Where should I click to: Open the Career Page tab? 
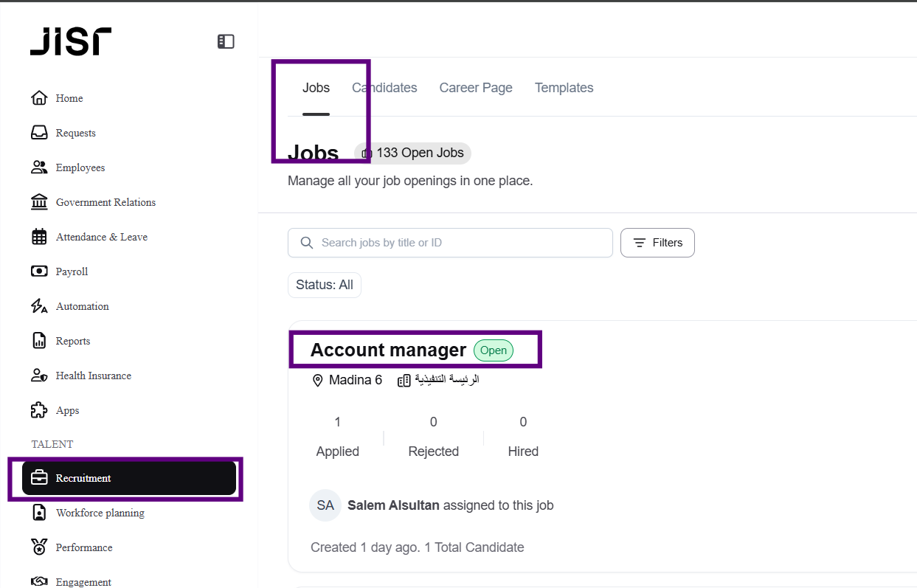476,88
